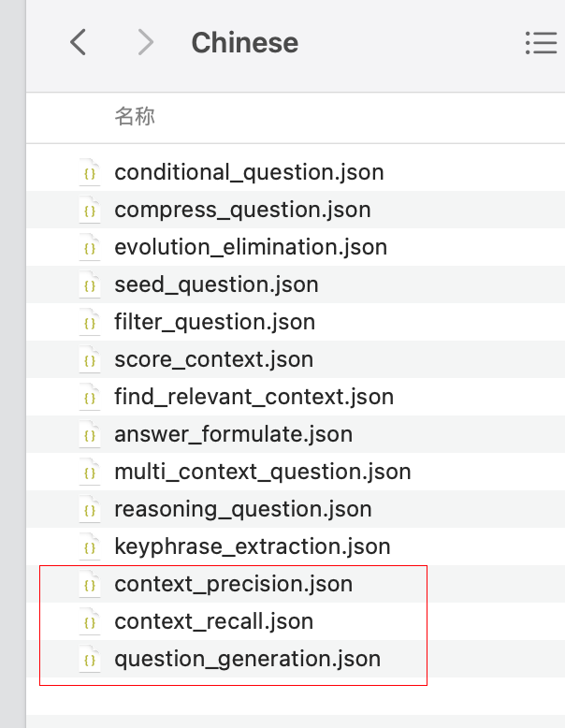Select answer_formulate.json file name

tap(234, 434)
